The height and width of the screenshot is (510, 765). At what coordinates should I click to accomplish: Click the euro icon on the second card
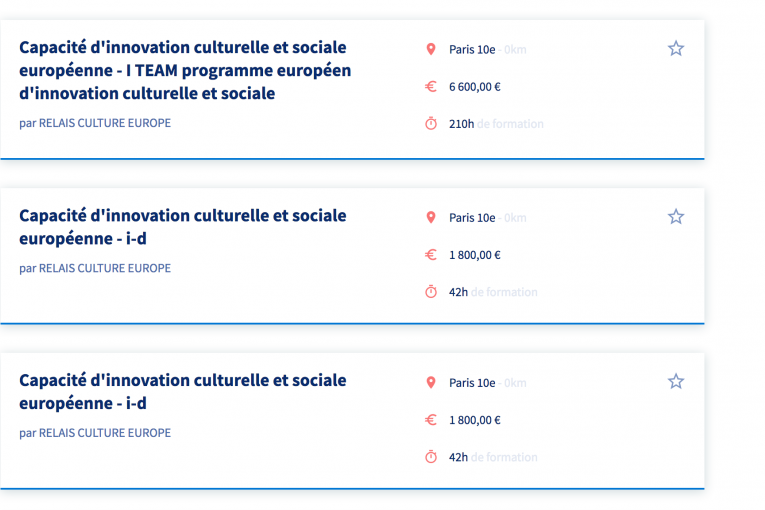click(431, 254)
